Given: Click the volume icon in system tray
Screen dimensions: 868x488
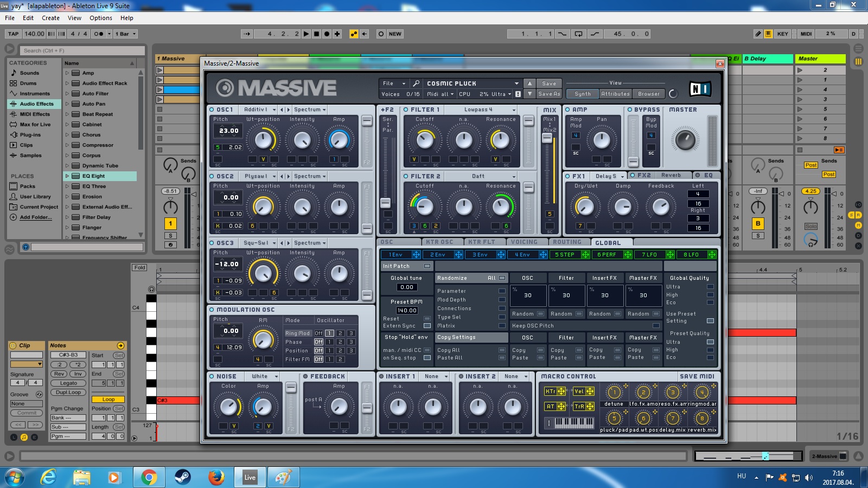Looking at the screenshot, I should (x=809, y=478).
